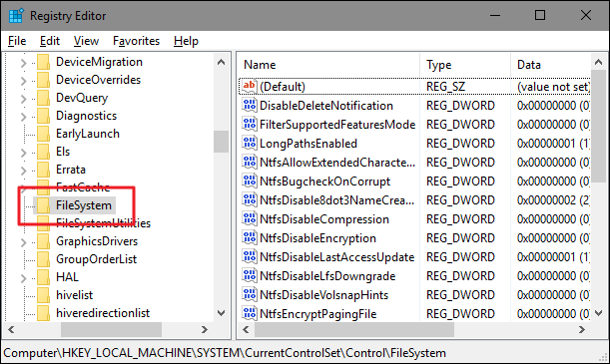Click the FilterSupportedFeaturesMode DWORD icon
The image size is (610, 364).
(x=249, y=125)
